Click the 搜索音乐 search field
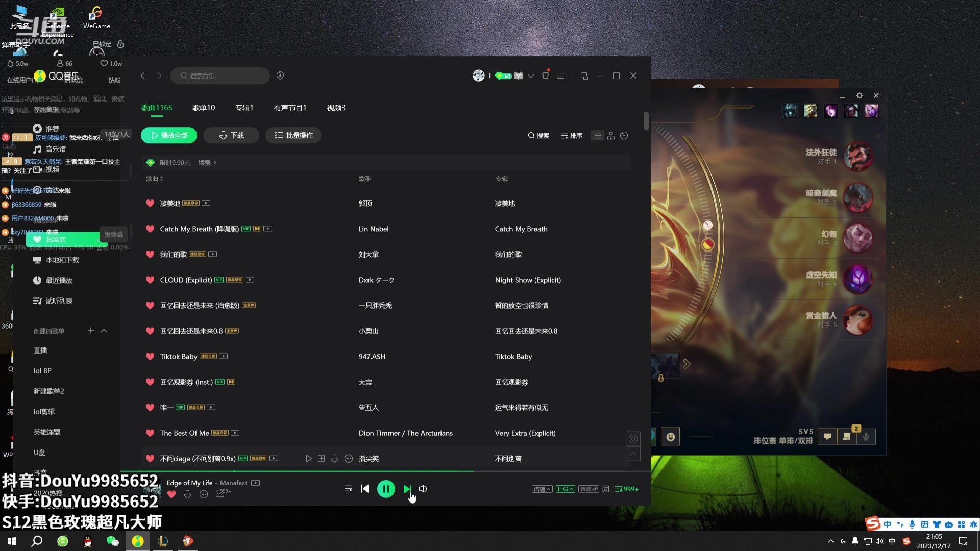Screen dimensions: 980x551 220,76
